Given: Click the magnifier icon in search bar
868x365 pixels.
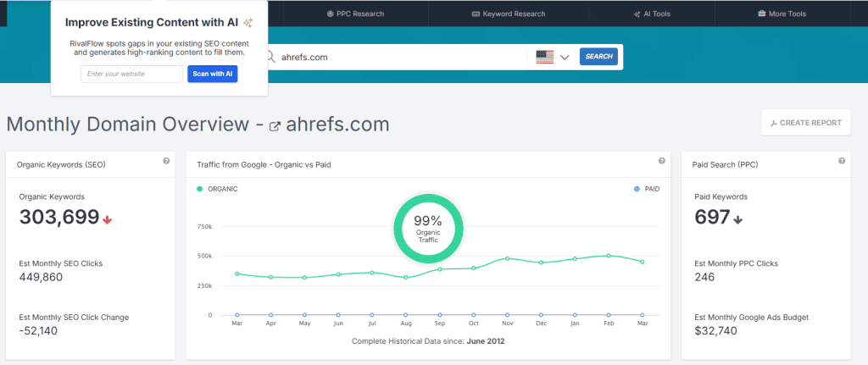Looking at the screenshot, I should tap(270, 57).
